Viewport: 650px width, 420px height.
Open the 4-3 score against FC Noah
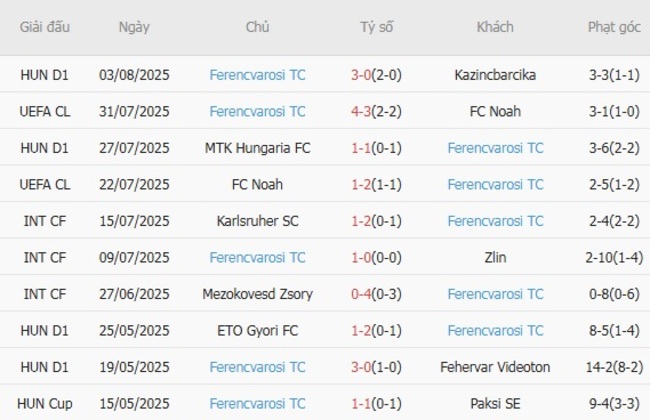coord(361,111)
